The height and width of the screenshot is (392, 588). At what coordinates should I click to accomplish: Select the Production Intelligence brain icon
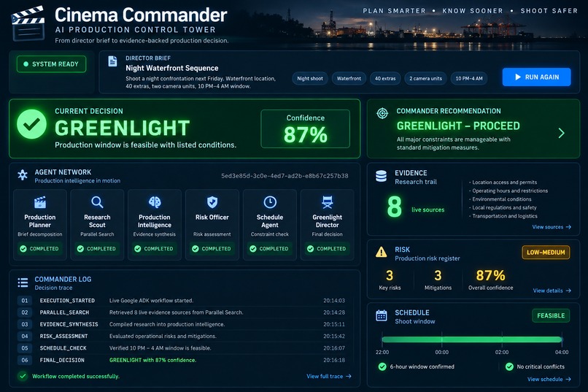tap(155, 202)
